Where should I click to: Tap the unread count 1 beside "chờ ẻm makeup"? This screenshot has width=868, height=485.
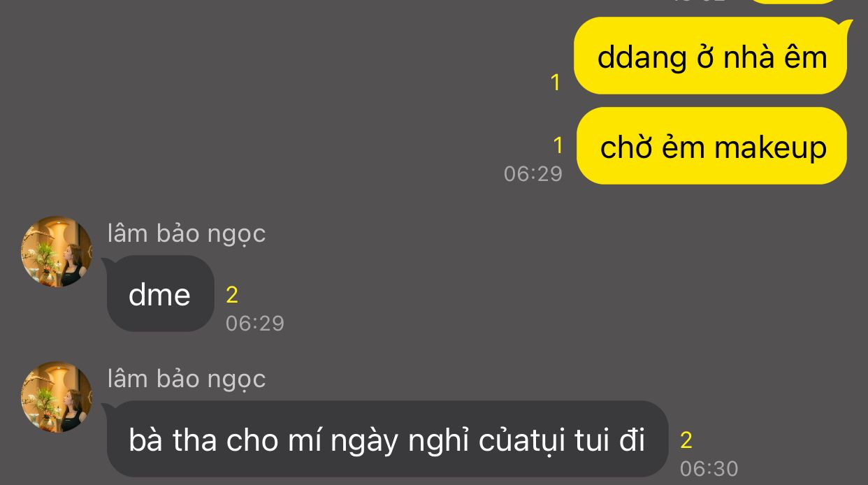coord(558,145)
